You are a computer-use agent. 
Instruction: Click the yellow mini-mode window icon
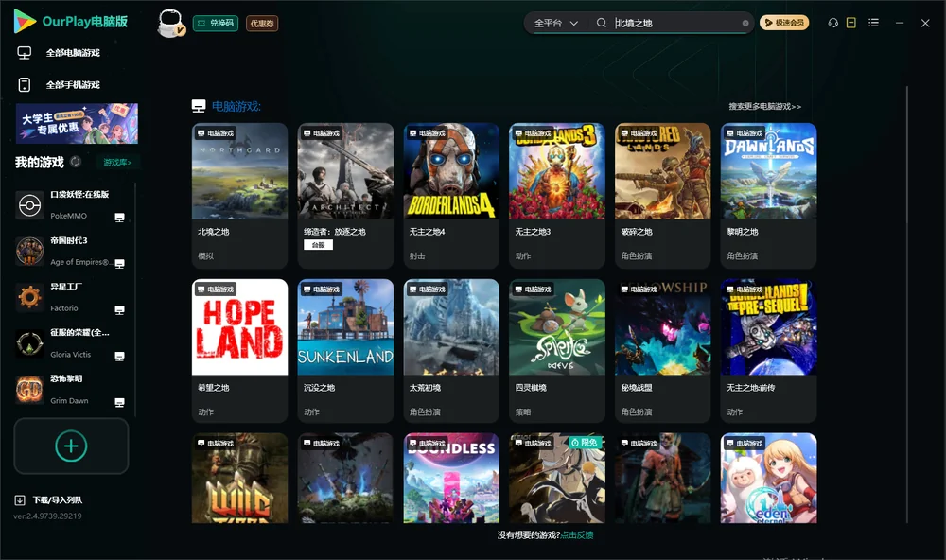(x=851, y=23)
